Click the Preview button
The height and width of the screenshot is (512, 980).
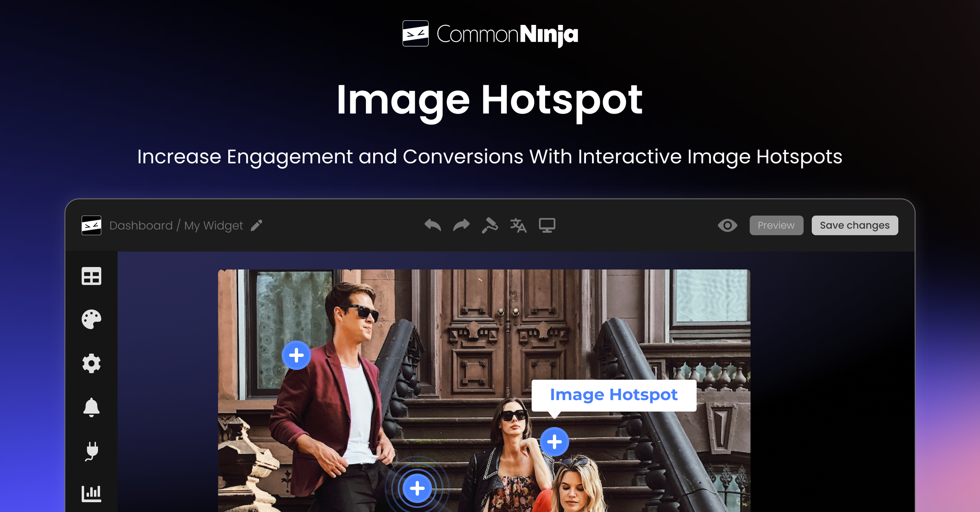[x=776, y=225]
